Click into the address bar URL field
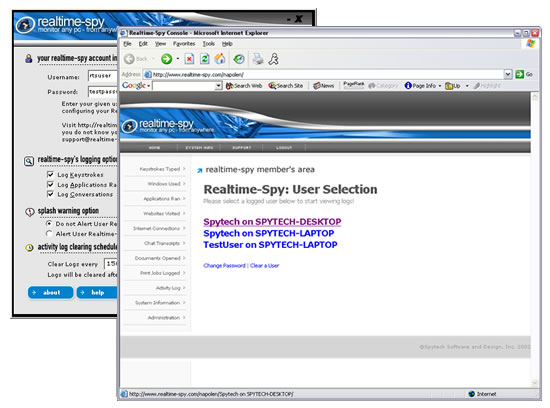Screen dimensions: 550x408 click(x=324, y=74)
